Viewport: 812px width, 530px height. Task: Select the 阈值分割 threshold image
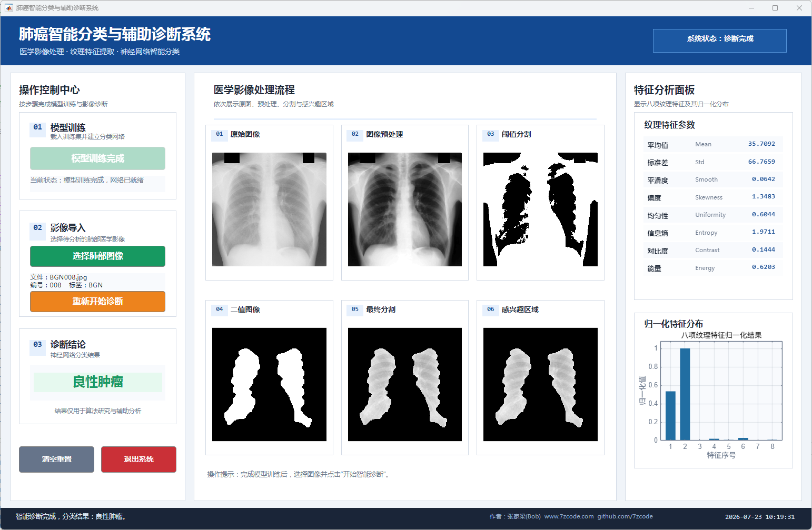[540, 209]
